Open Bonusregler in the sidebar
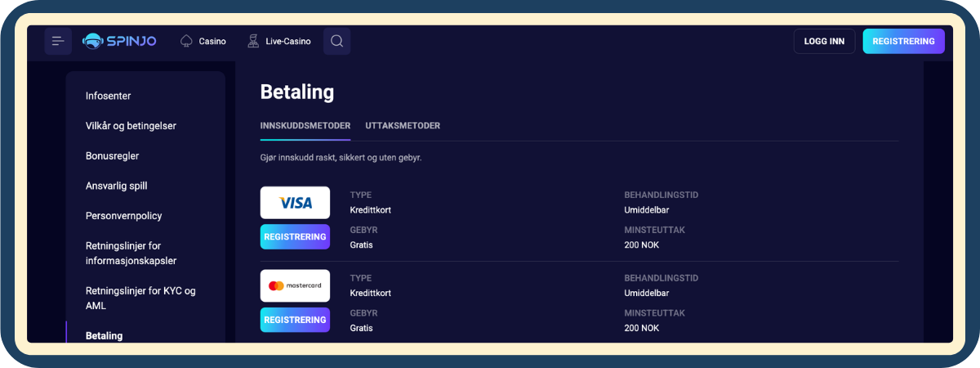Screen dimensions: 980x368 pos(113,156)
